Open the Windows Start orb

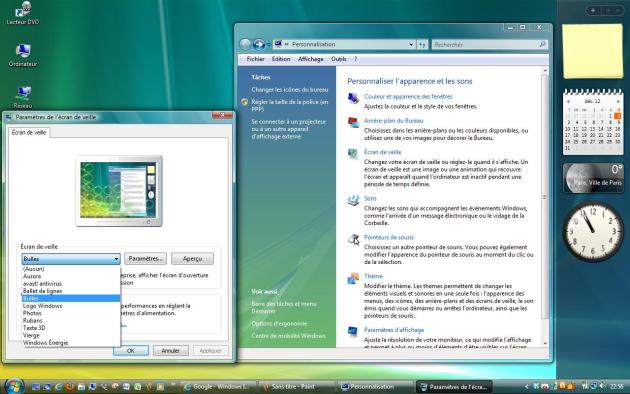(x=14, y=386)
